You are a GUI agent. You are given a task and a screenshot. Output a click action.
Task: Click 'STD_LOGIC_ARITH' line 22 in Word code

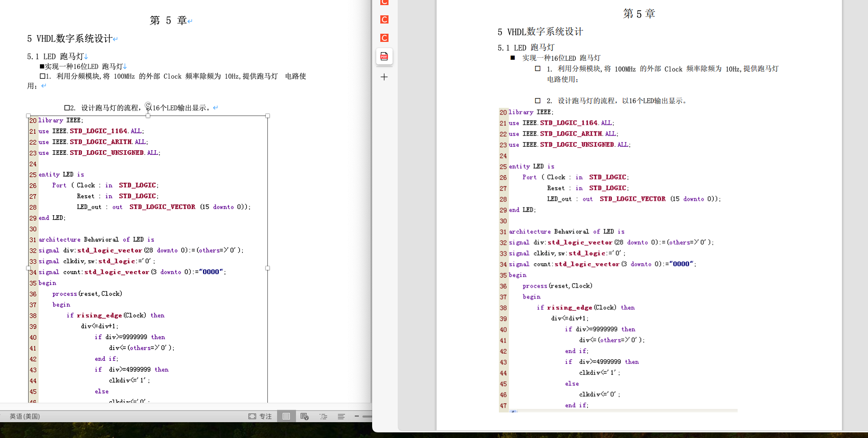101,142
